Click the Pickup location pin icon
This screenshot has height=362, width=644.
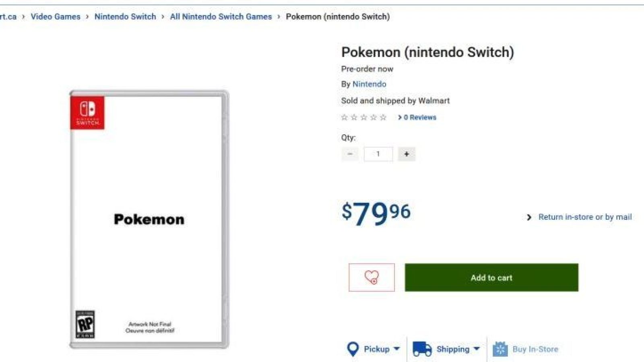coord(353,349)
